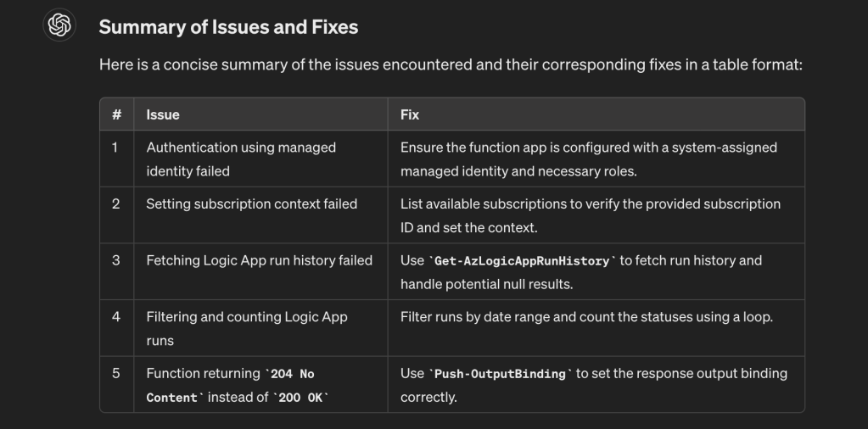
Task: Click the Issue column header
Action: [x=163, y=114]
